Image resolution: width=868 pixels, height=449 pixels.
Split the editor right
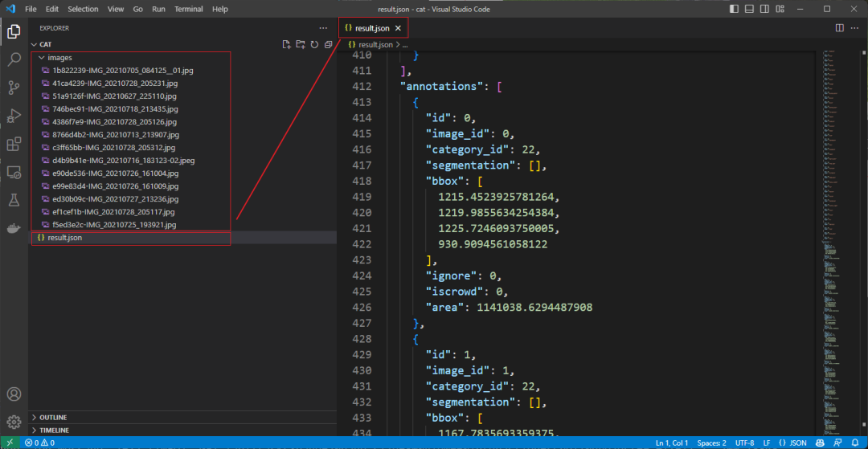(840, 27)
